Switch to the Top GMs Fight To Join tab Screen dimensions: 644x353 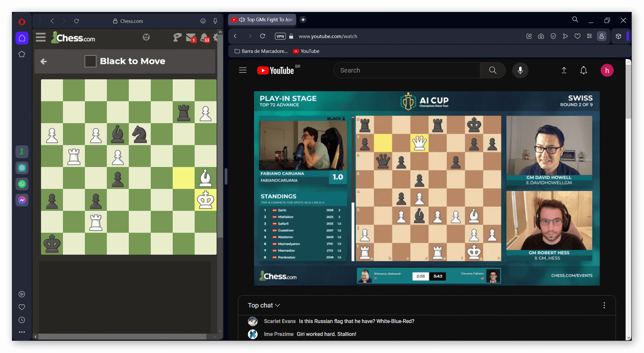pyautogui.click(x=262, y=20)
